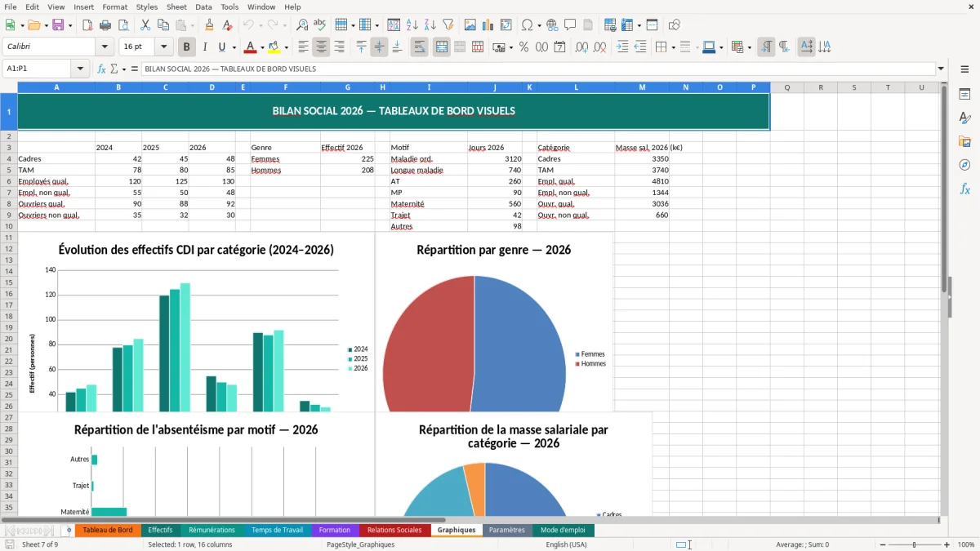The image size is (980, 551).
Task: Toggle Merge and Center Cells
Action: (x=441, y=47)
